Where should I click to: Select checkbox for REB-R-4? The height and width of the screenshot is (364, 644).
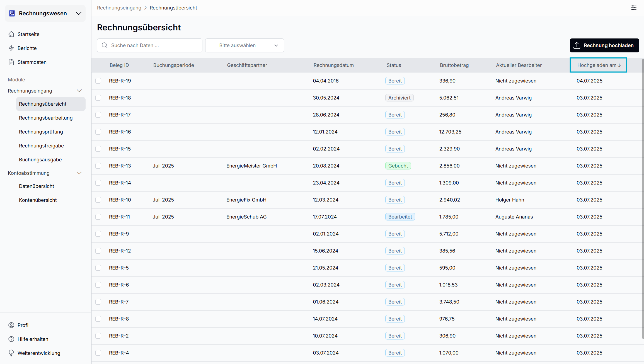(x=98, y=353)
